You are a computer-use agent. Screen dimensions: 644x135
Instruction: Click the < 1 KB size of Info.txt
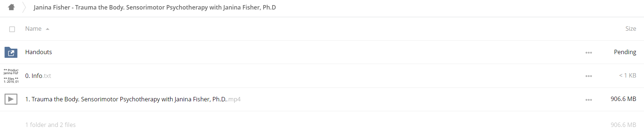point(628,75)
